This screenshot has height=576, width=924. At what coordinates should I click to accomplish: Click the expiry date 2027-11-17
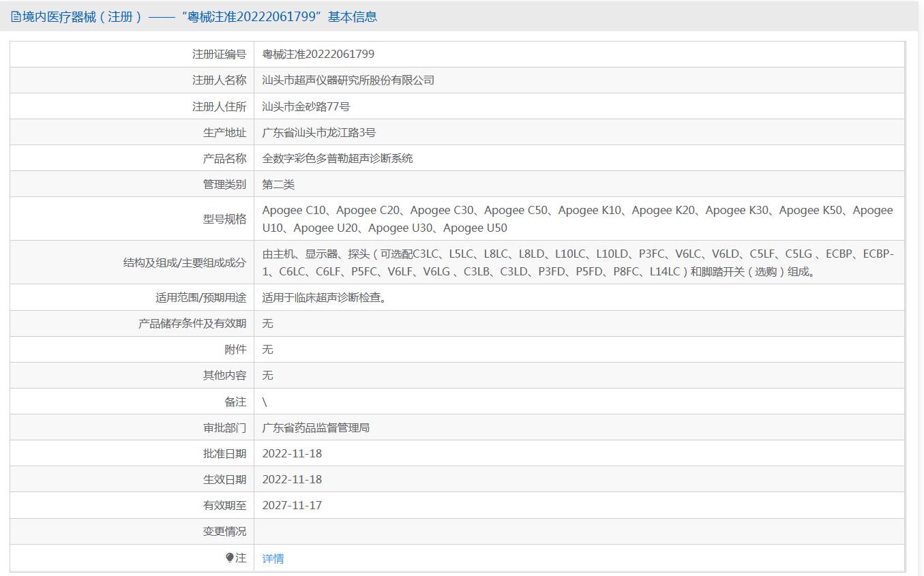click(292, 506)
